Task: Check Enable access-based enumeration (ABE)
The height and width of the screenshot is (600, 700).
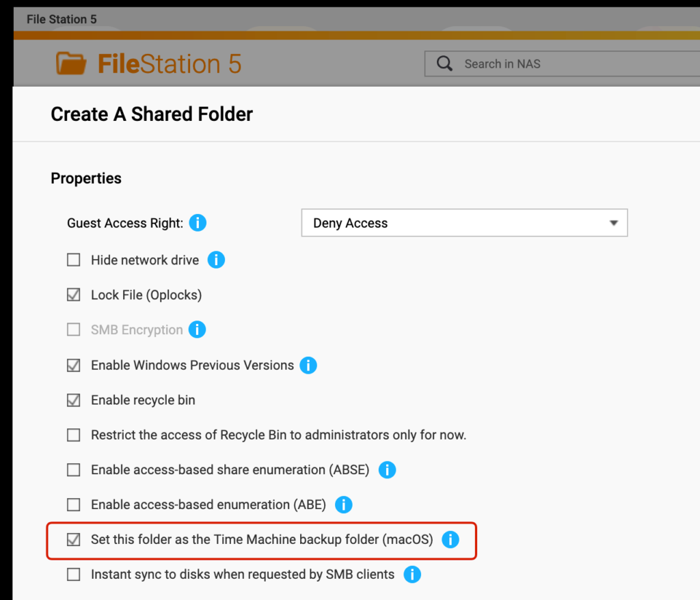Action: pyautogui.click(x=73, y=504)
